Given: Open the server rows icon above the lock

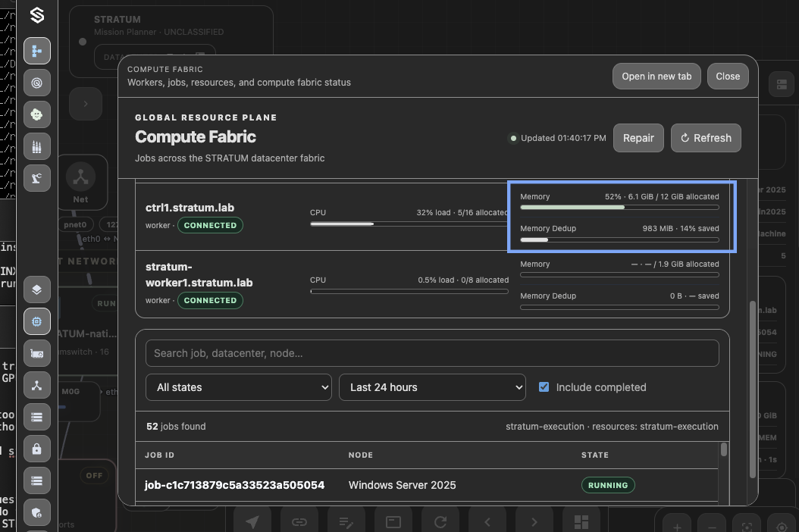Looking at the screenshot, I should [36, 417].
